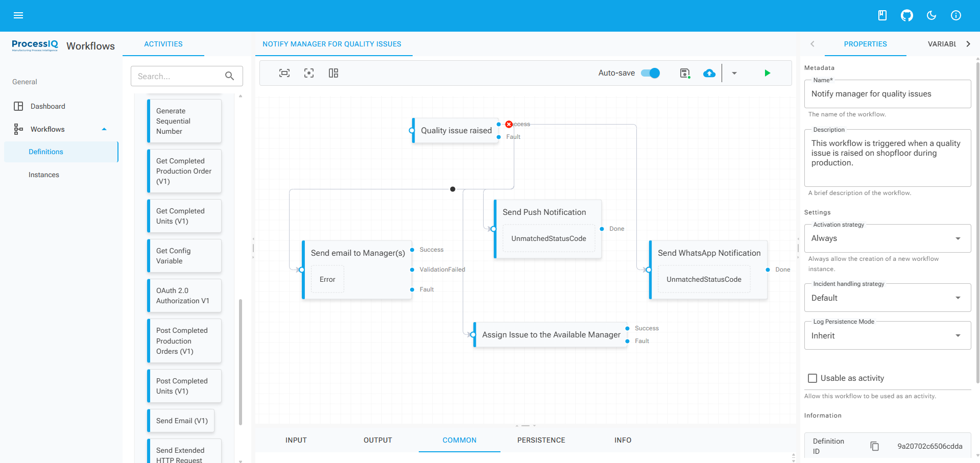The height and width of the screenshot is (463, 980).
Task: Select Post Completed Production Orders (V1) activity
Action: [x=184, y=341]
